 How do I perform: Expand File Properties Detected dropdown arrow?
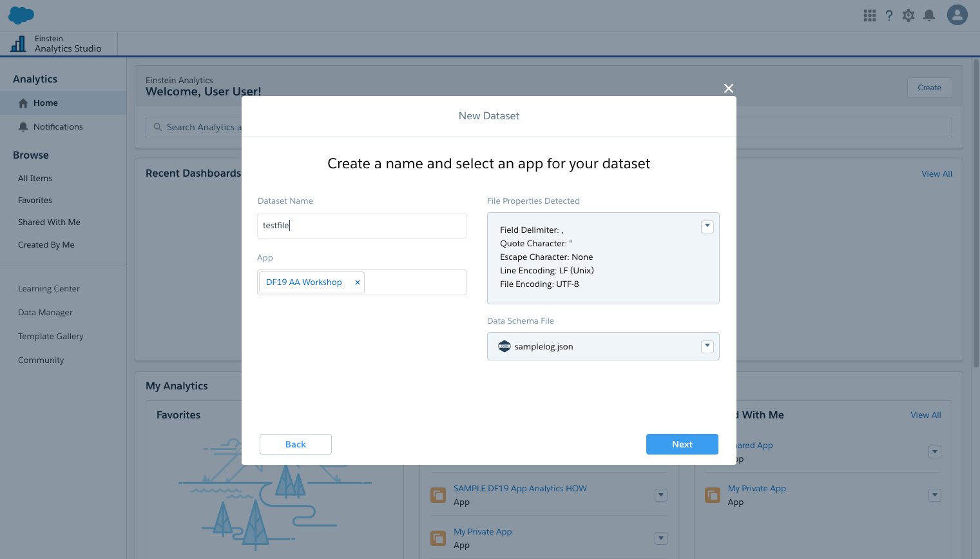click(707, 226)
